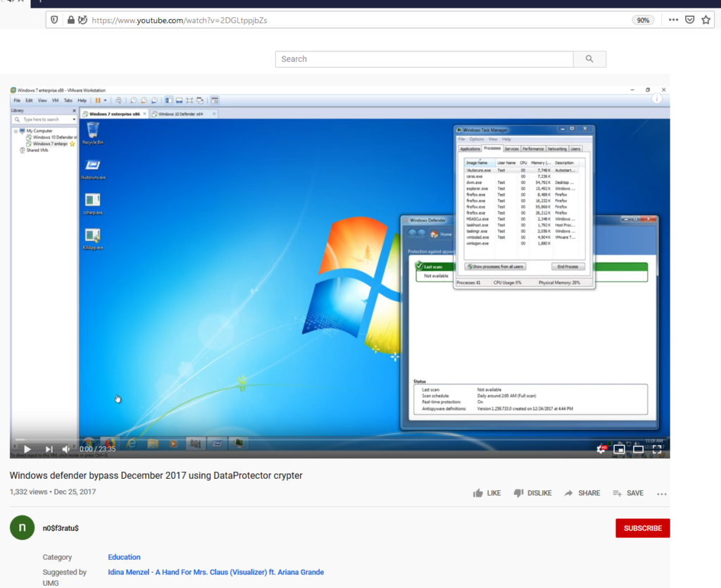Activate the miniplayer icon

[619, 449]
